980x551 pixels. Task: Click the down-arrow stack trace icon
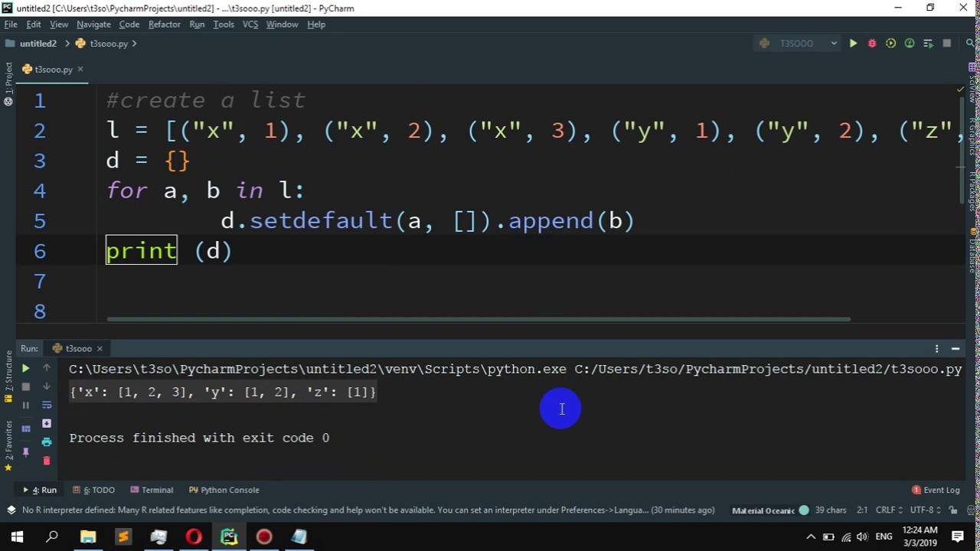tap(47, 386)
